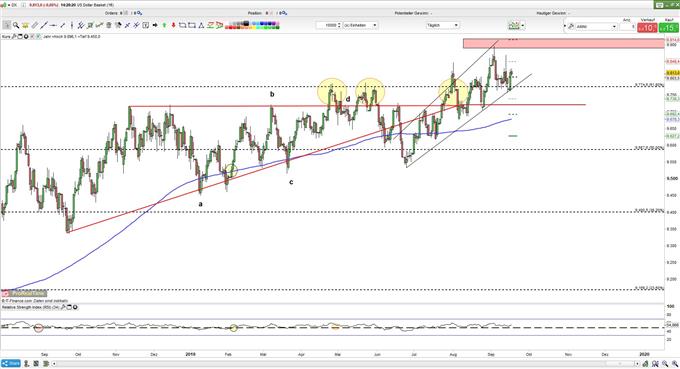Expand the chart style dropdown arrow
This screenshot has width=680, height=369.
click(523, 26)
